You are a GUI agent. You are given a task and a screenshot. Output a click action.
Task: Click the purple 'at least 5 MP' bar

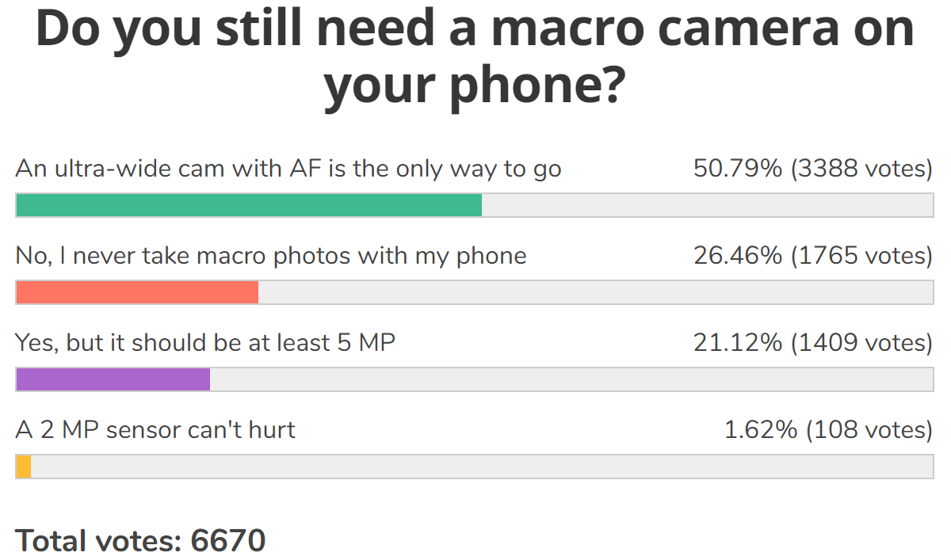(113, 379)
